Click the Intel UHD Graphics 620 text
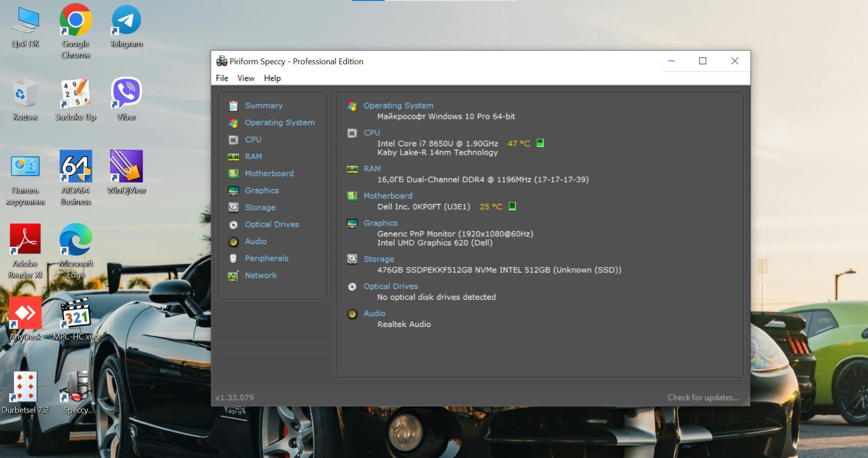Image resolution: width=868 pixels, height=458 pixels. [435, 243]
